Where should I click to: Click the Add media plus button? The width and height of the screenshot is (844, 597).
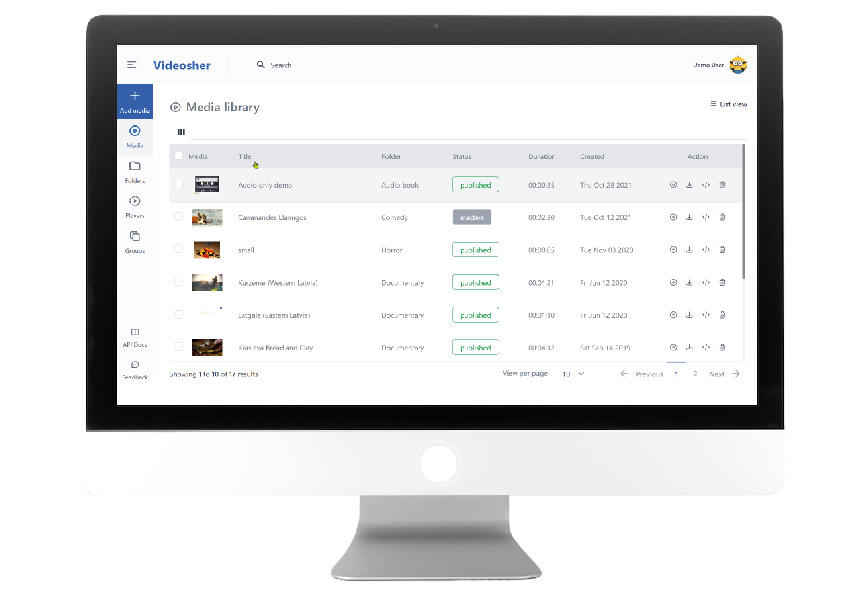point(135,97)
